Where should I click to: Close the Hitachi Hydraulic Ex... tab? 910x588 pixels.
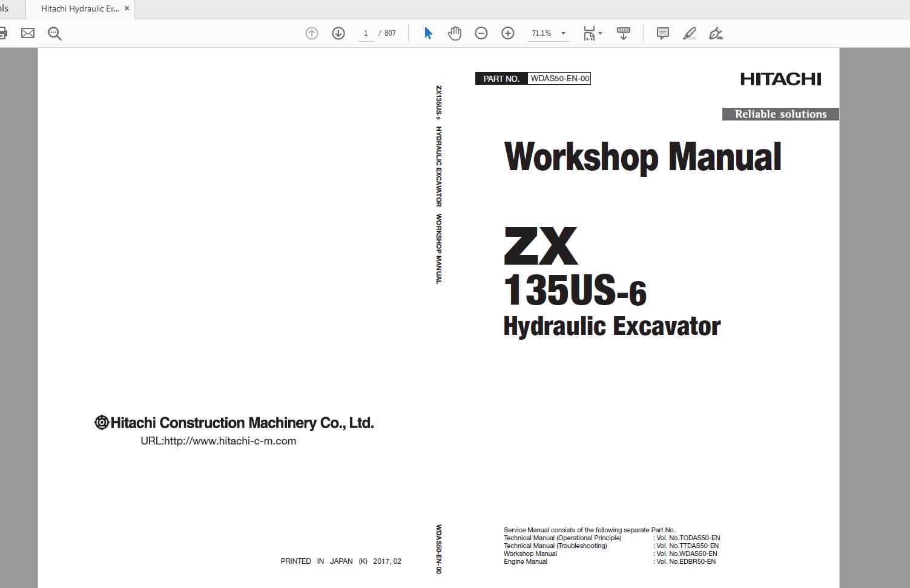127,8
